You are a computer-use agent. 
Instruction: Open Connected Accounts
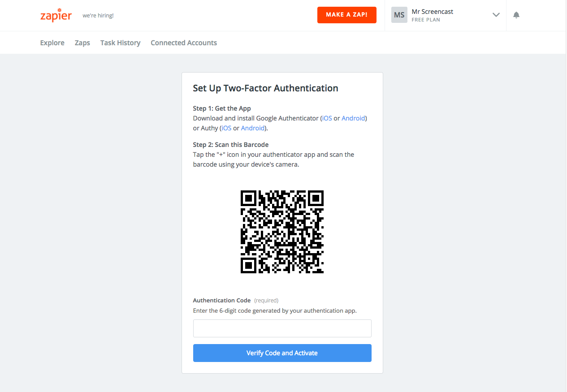pos(183,43)
